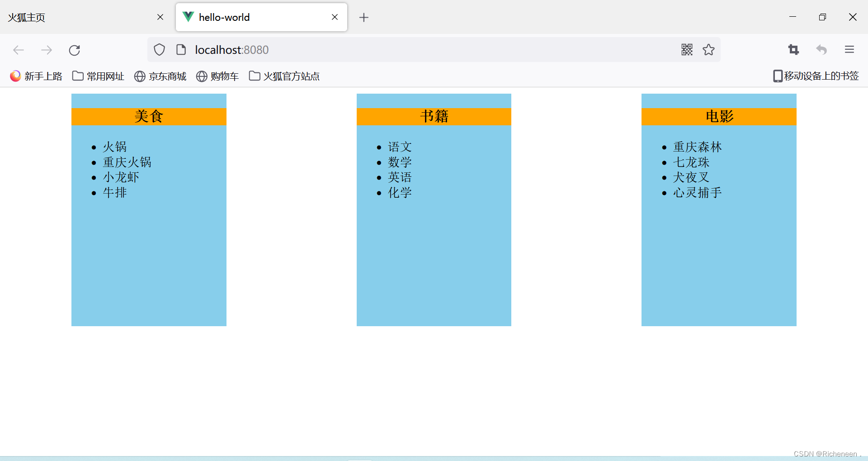The image size is (868, 461).
Task: Close the hello-world tab
Action: click(x=335, y=17)
